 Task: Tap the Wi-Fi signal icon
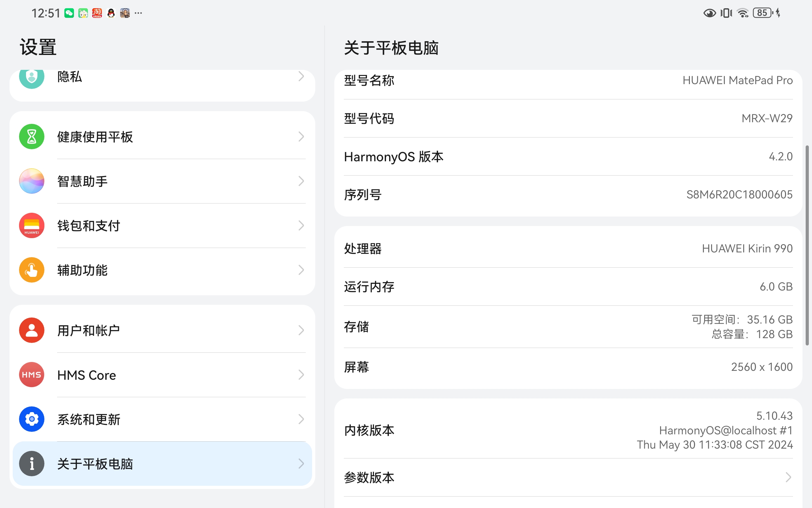pos(743,13)
